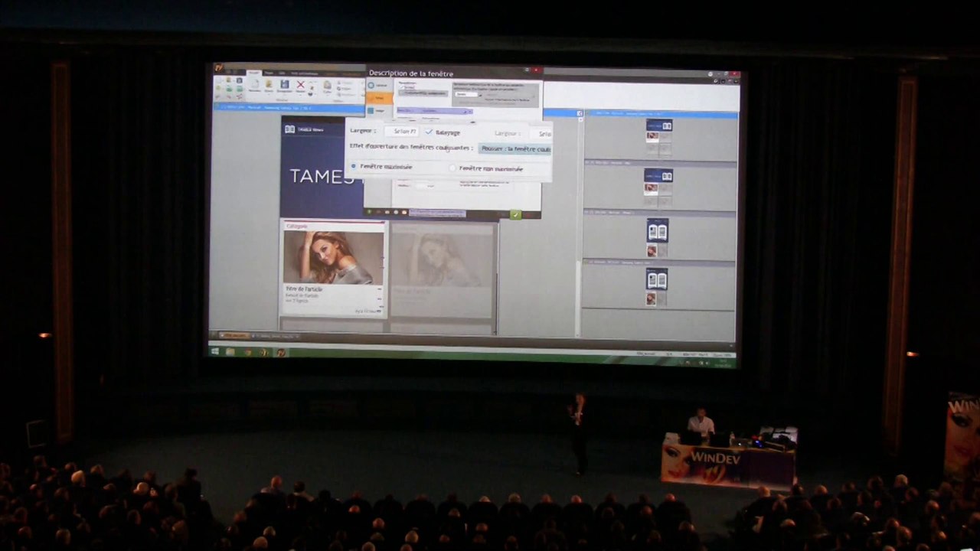Validate the dialog with the green checkmark
This screenshot has width=980, height=551.
(x=515, y=214)
